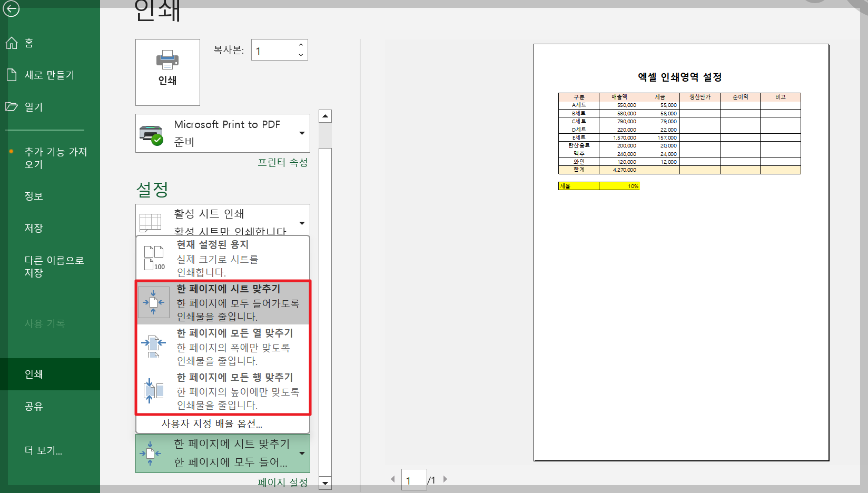Click the page number input field
868x493 pixels.
tap(414, 479)
